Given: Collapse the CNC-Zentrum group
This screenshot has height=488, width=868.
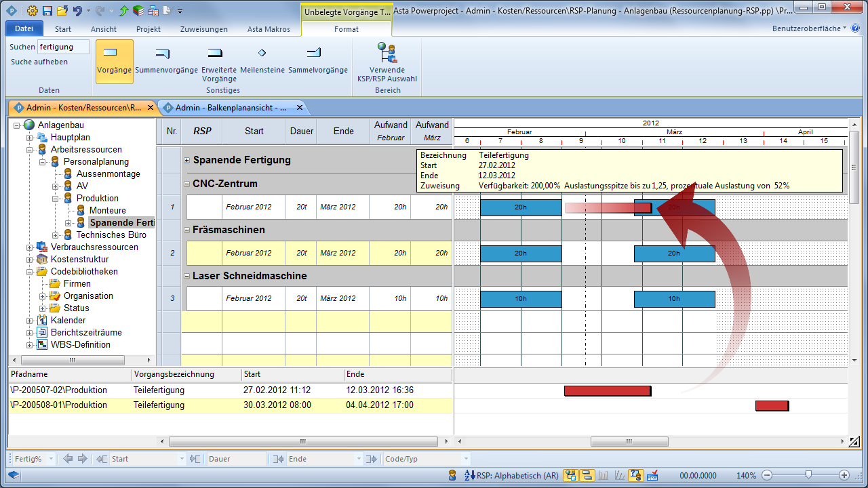Looking at the screenshot, I should tap(186, 184).
